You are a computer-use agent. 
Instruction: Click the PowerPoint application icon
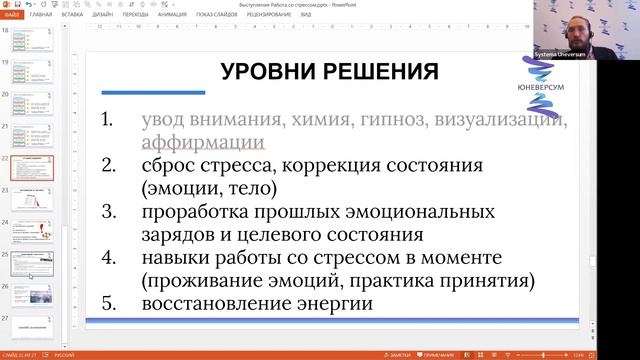[6, 4]
